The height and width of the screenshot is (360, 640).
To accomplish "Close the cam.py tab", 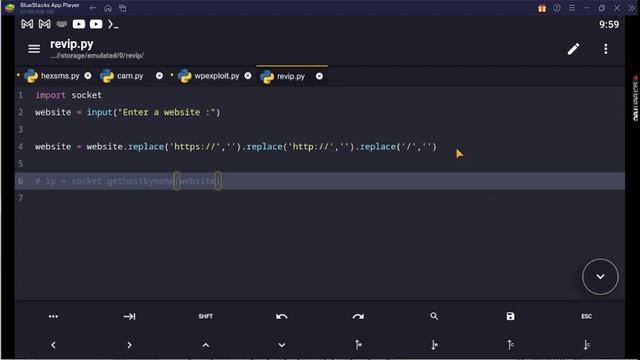I will tap(159, 76).
